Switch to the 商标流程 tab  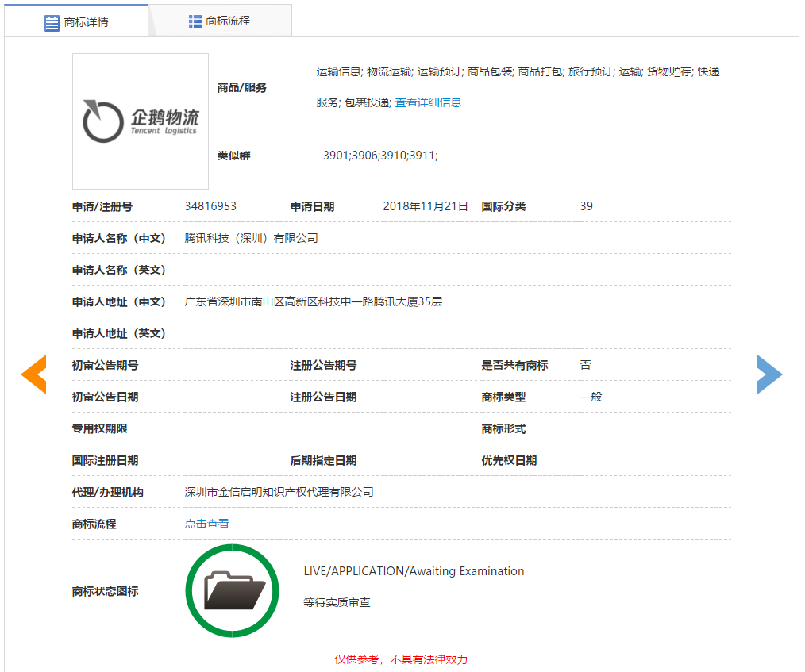(x=220, y=21)
